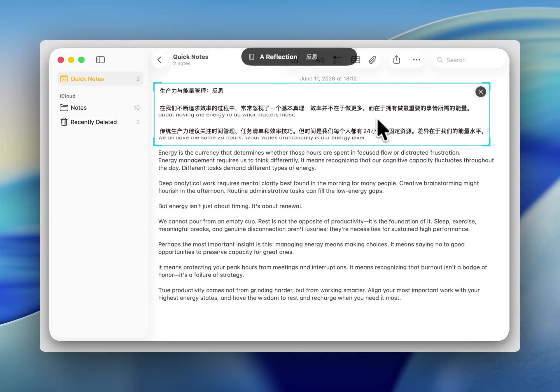Screen dimensions: 560x392
Task: Click the red close window button
Action: point(61,60)
